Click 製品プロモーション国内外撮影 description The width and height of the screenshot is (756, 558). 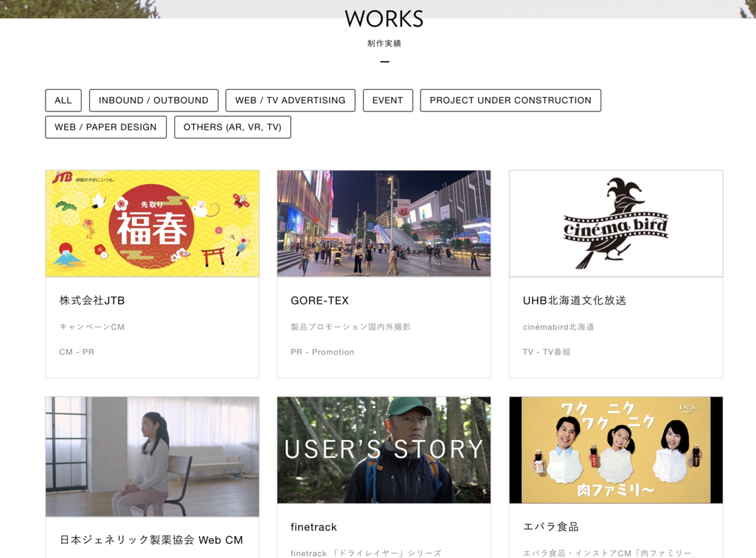[351, 327]
